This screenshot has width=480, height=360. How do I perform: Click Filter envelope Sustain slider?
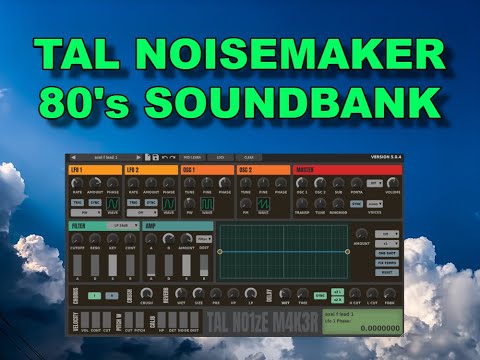(113, 265)
